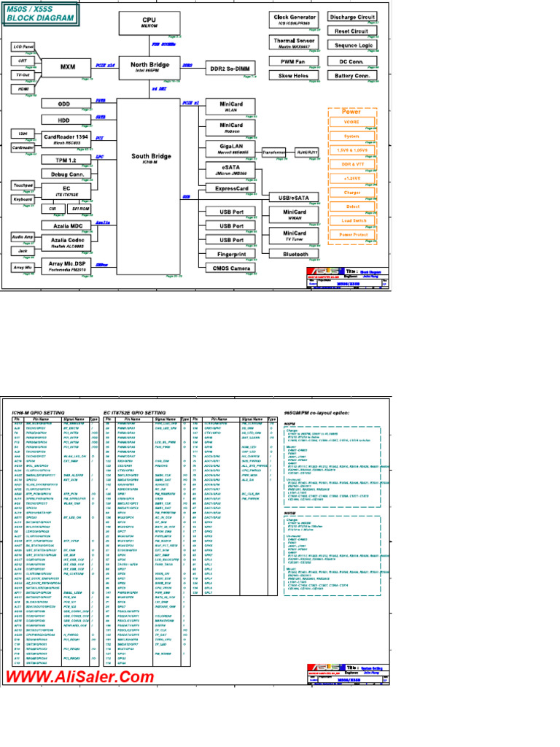Screen dimensions: 560x747
Task: Click the Power Protect box
Action: pos(352,234)
